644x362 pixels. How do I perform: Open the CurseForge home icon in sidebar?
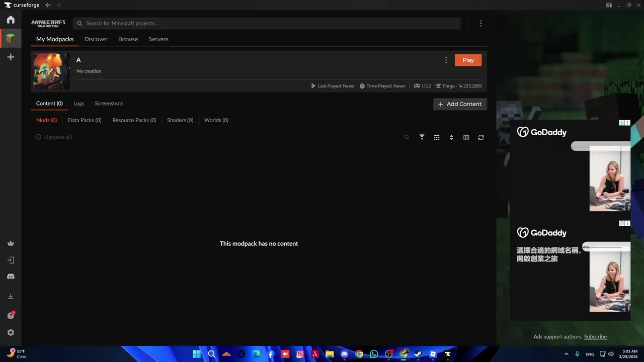click(x=11, y=20)
